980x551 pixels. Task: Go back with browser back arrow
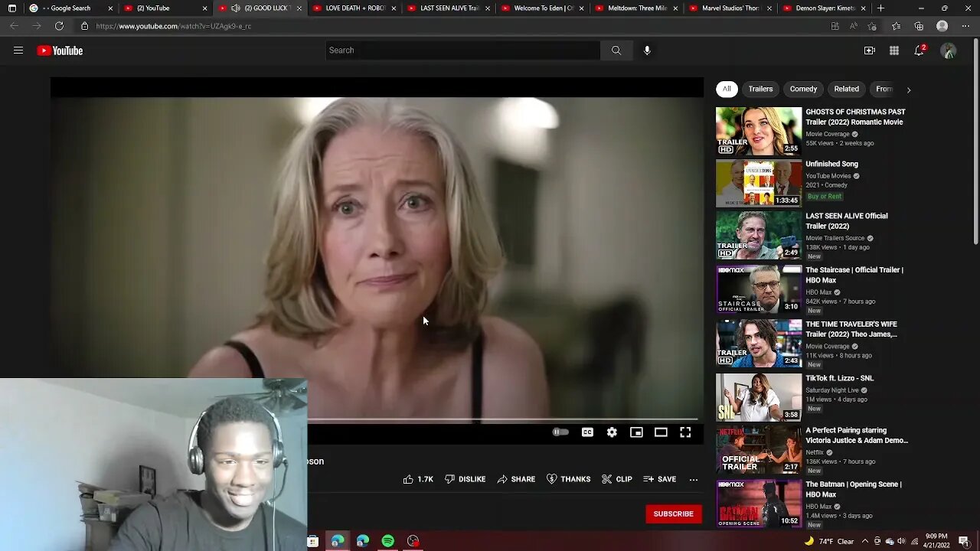pyautogui.click(x=14, y=26)
